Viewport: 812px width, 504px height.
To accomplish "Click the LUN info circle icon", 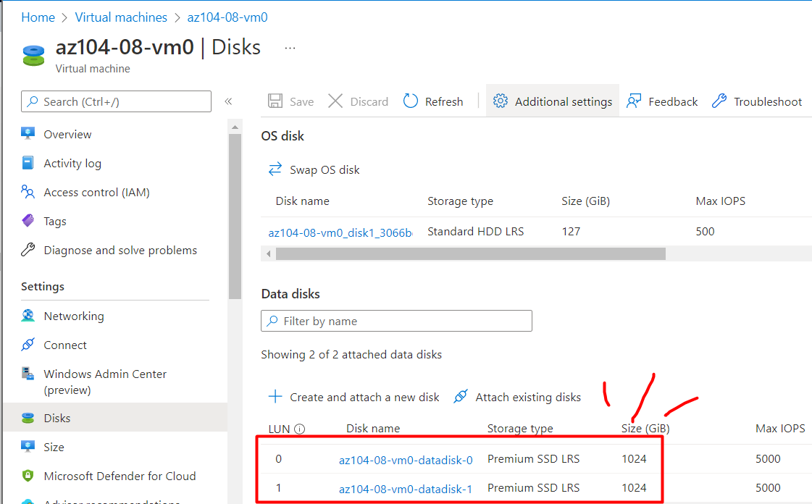I will pos(300,429).
